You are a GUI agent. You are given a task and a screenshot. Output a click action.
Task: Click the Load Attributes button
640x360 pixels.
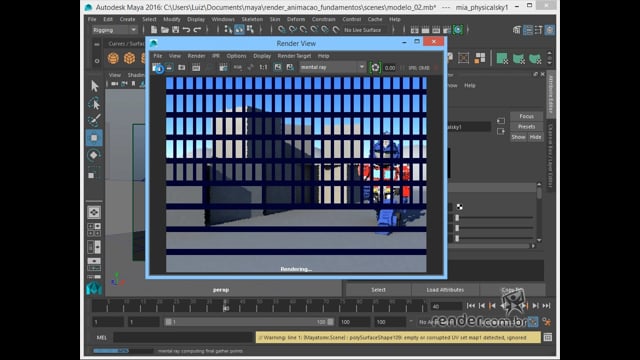point(445,290)
